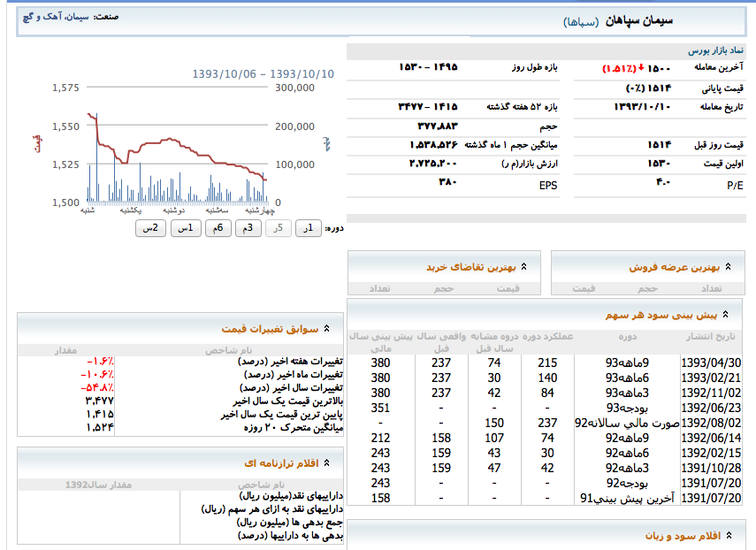Click the بودجه92 period cell
The height and width of the screenshot is (550, 756).
point(627,483)
